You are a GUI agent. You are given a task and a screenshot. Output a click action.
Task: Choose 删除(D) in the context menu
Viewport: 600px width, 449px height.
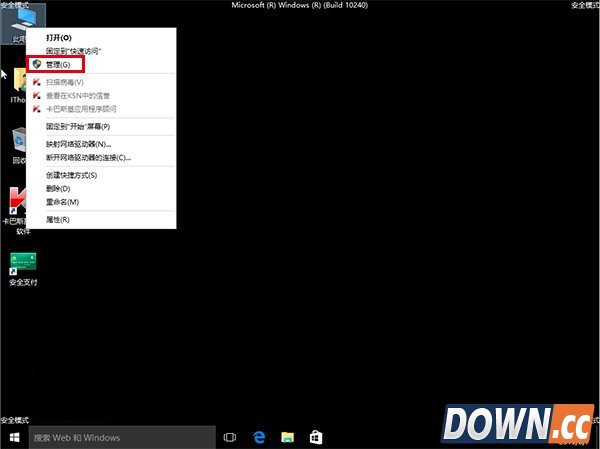tap(58, 188)
